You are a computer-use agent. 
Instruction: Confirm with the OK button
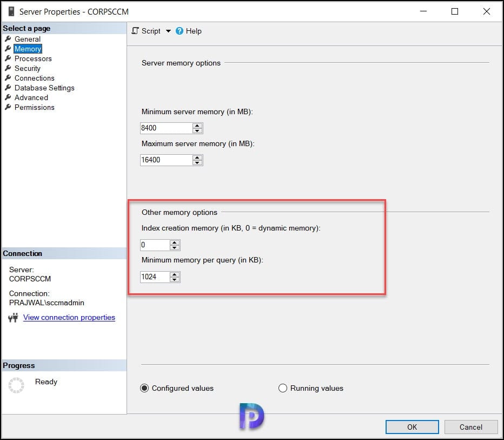pos(412,427)
